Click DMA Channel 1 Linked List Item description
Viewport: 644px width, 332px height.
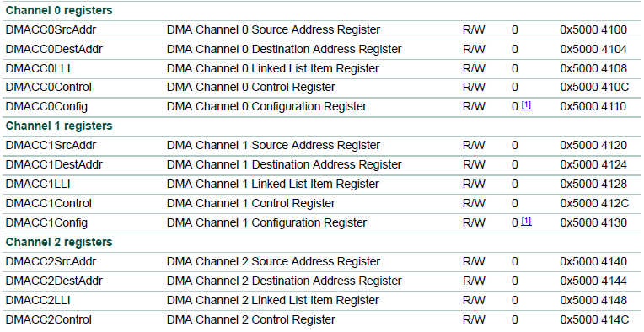tap(273, 184)
